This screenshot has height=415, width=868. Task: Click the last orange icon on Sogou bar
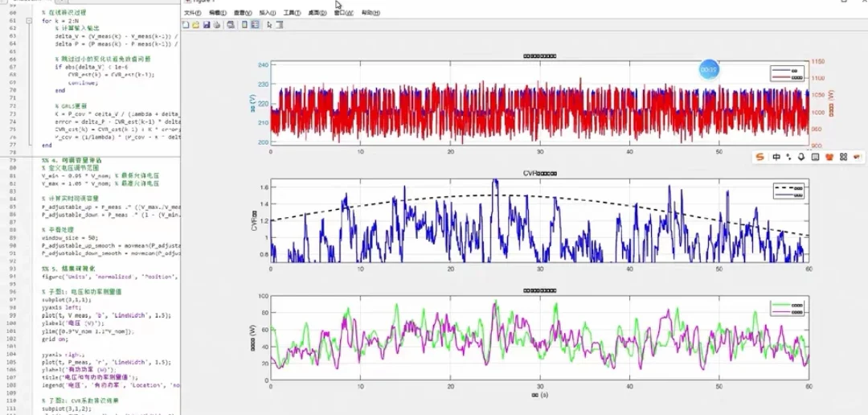click(x=858, y=158)
